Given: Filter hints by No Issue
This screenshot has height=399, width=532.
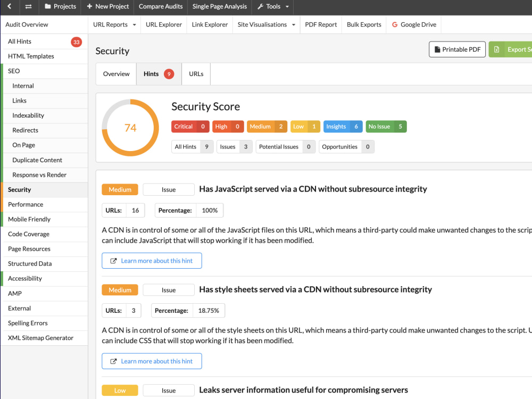Looking at the screenshot, I should pyautogui.click(x=386, y=127).
